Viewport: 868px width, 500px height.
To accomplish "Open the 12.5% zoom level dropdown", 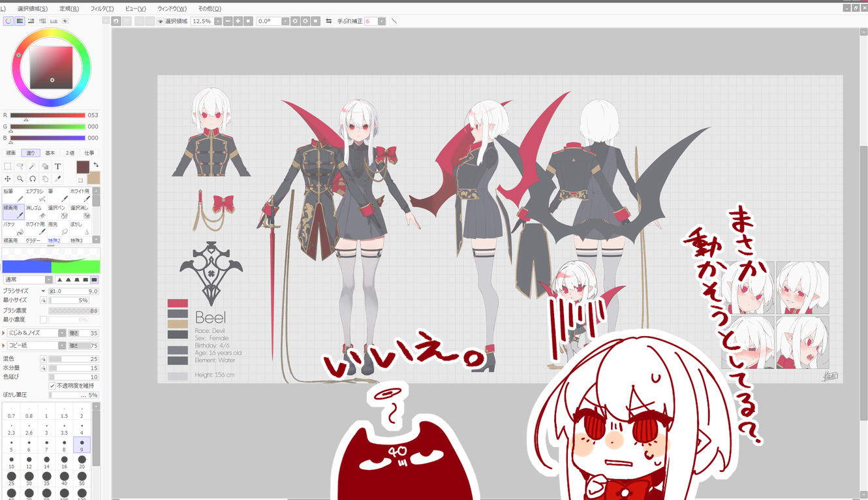I will pyautogui.click(x=218, y=22).
